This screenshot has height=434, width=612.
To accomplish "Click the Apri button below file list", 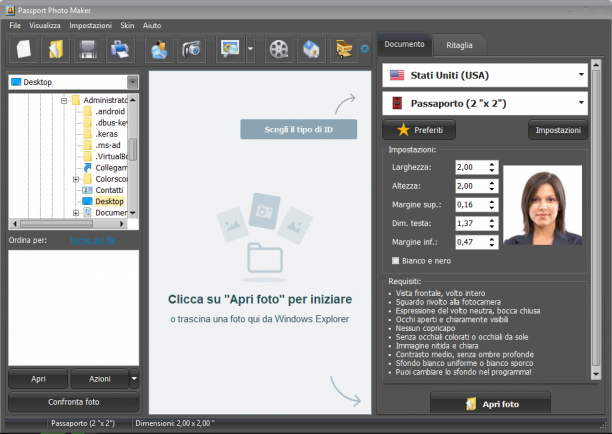I will tap(38, 379).
